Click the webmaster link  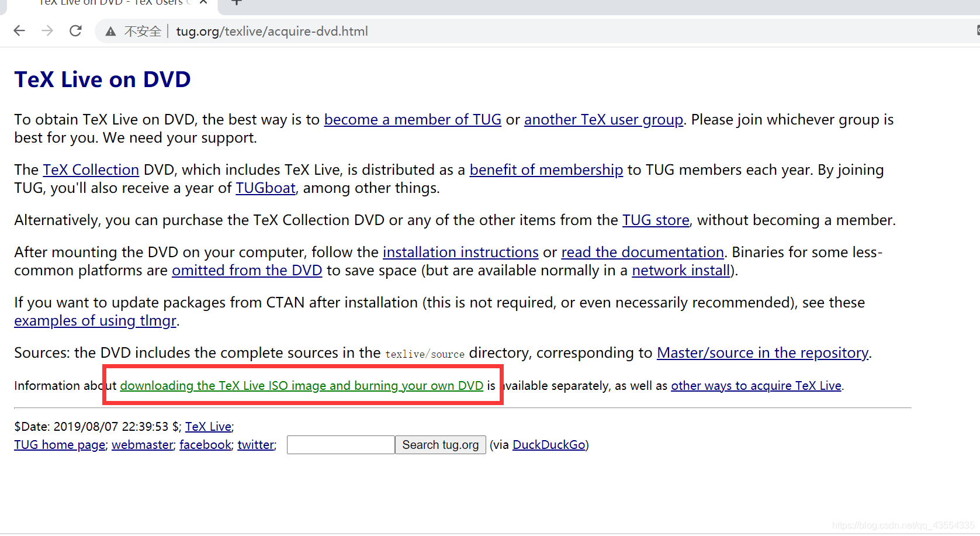tap(143, 445)
